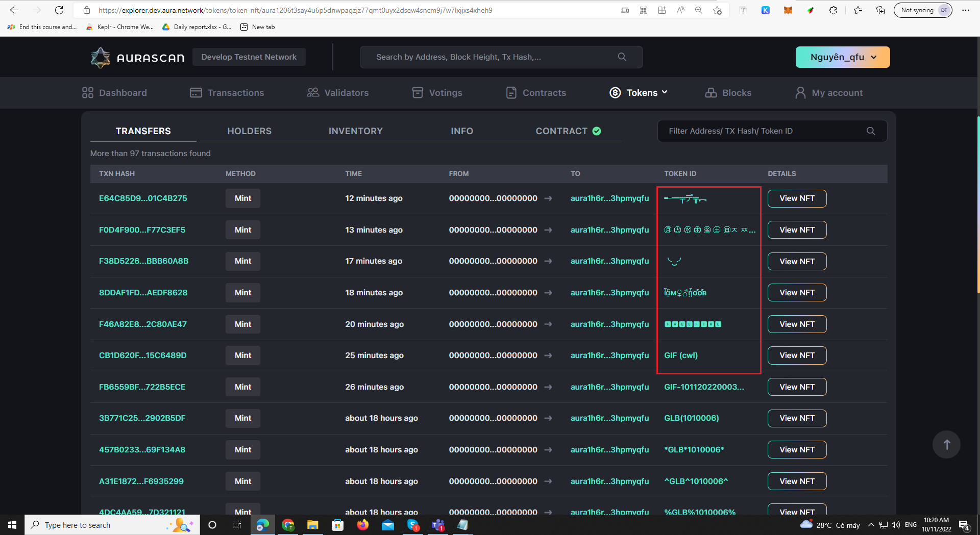Open transaction E64C85D9...01C4B275

tap(142, 198)
